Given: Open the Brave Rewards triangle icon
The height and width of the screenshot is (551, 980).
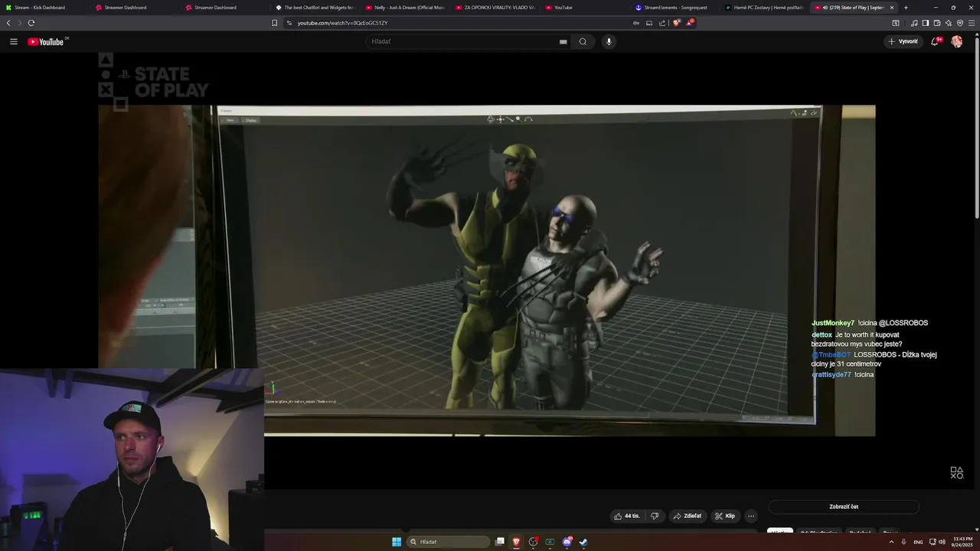Looking at the screenshot, I should 690,23.
